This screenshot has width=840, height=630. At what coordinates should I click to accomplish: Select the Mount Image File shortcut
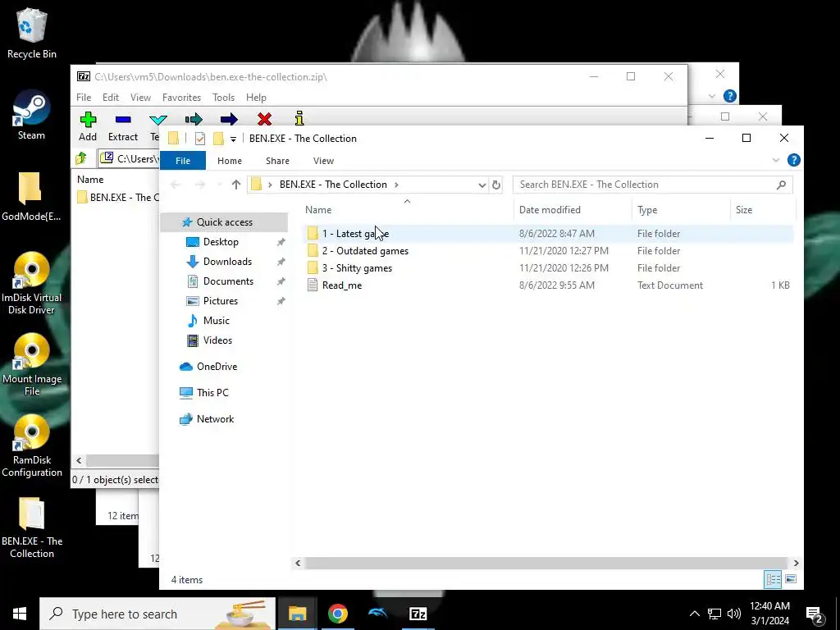click(x=32, y=365)
